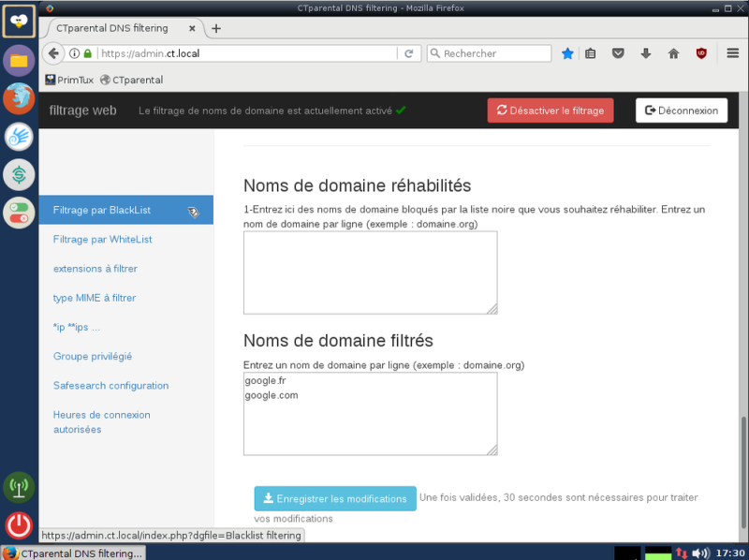This screenshot has width=749, height=560.
Task: Click the Pocket save icon
Action: coord(618,53)
